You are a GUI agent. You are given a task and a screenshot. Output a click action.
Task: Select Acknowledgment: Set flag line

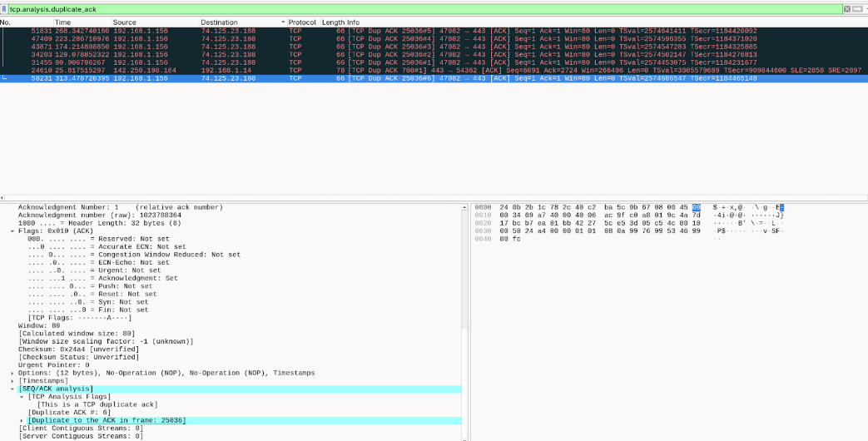click(x=102, y=278)
